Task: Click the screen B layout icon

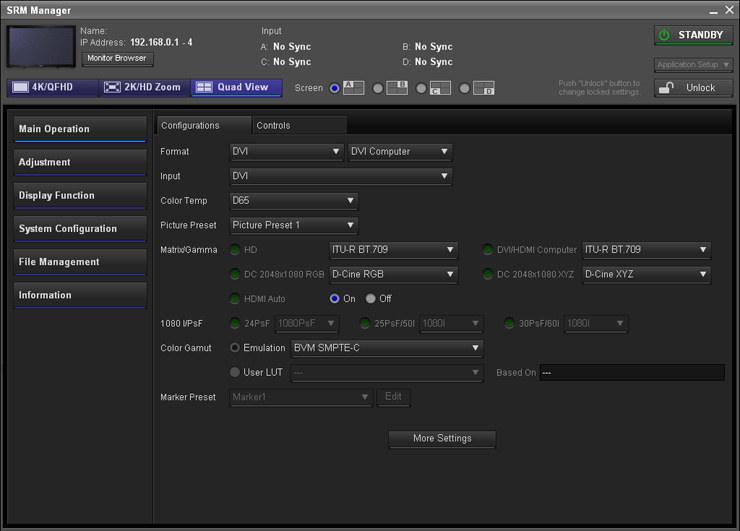Action: [396, 88]
